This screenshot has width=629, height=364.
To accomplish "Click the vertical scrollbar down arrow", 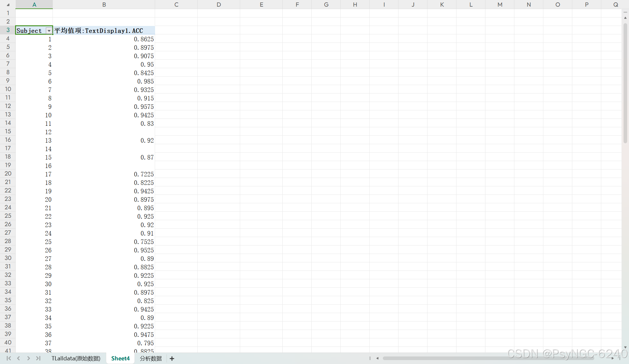I will pos(625,347).
